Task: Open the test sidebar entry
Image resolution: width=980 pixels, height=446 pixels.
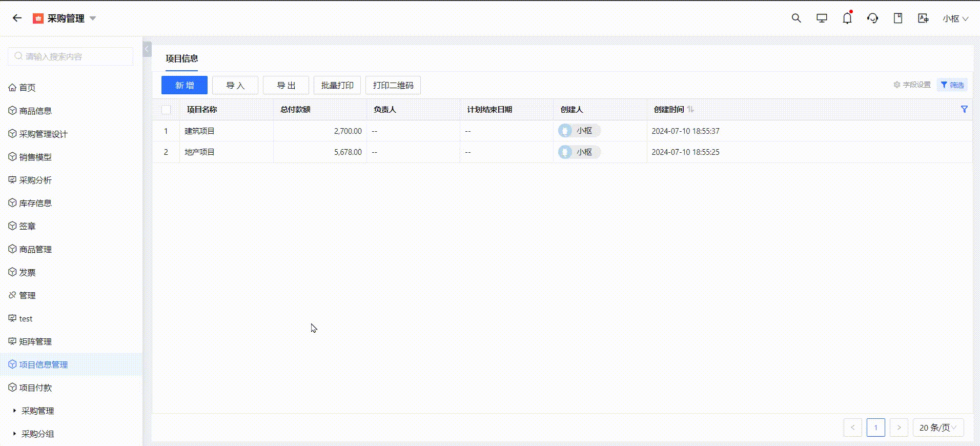Action: point(26,318)
